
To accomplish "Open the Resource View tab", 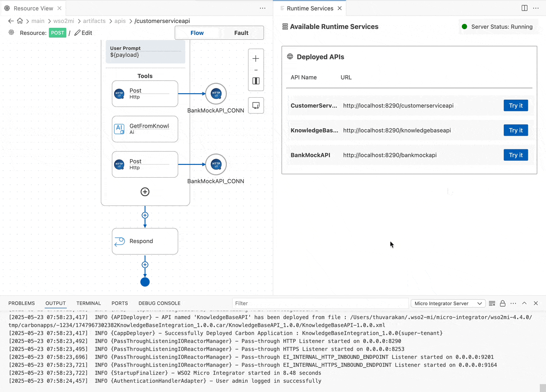I will pyautogui.click(x=33, y=8).
